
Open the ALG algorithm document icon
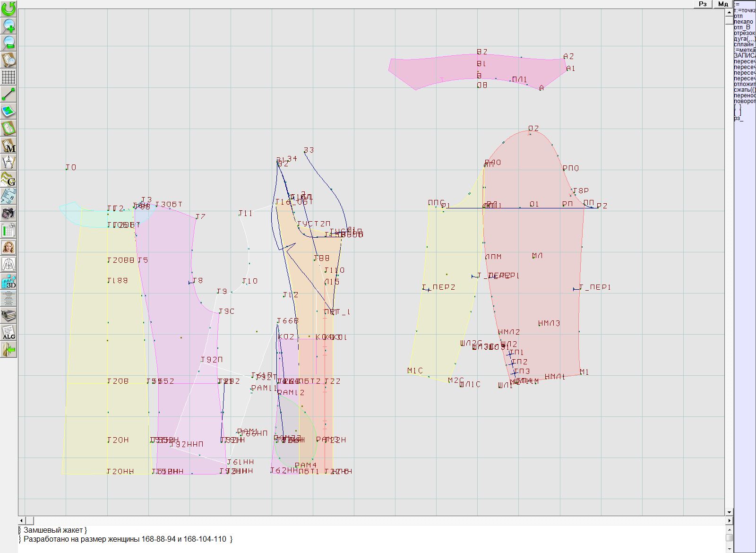click(x=9, y=332)
